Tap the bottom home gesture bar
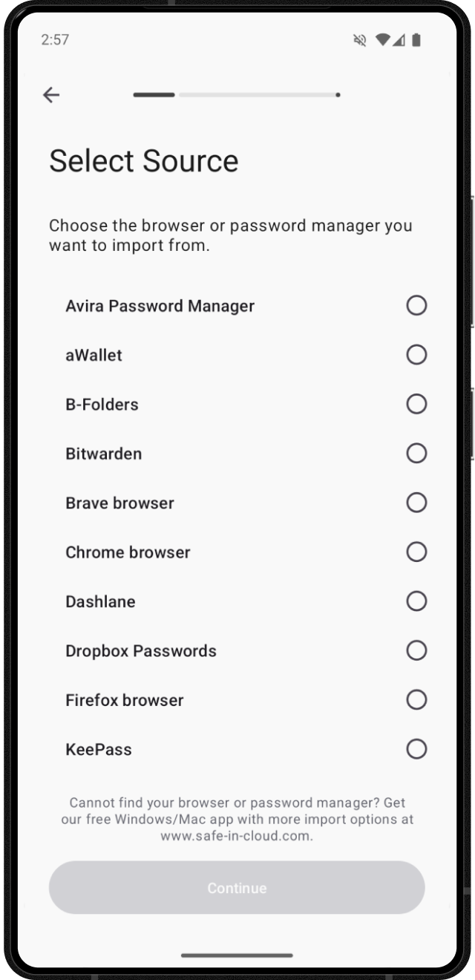This screenshot has height=980, width=475. pyautogui.click(x=237, y=955)
